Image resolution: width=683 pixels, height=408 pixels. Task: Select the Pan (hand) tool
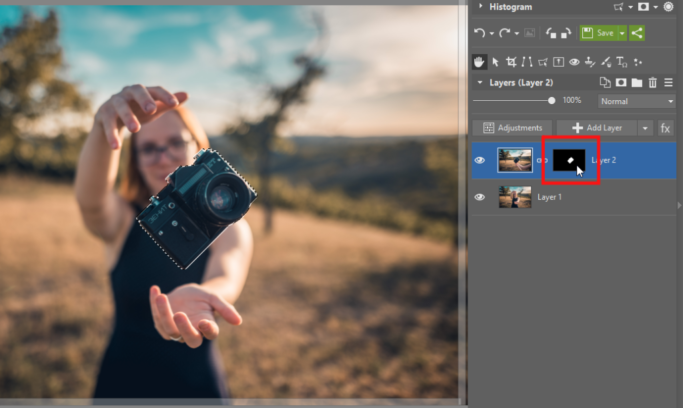click(x=479, y=62)
